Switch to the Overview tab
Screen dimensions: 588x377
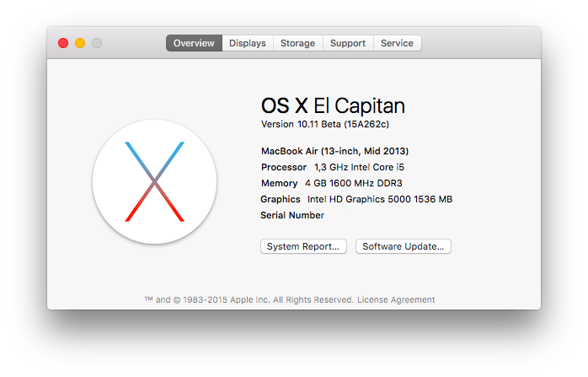194,43
